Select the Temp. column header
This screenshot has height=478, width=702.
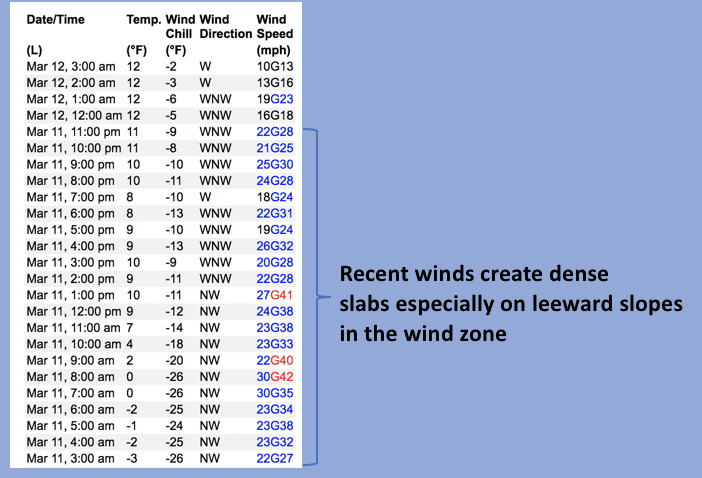(142, 19)
